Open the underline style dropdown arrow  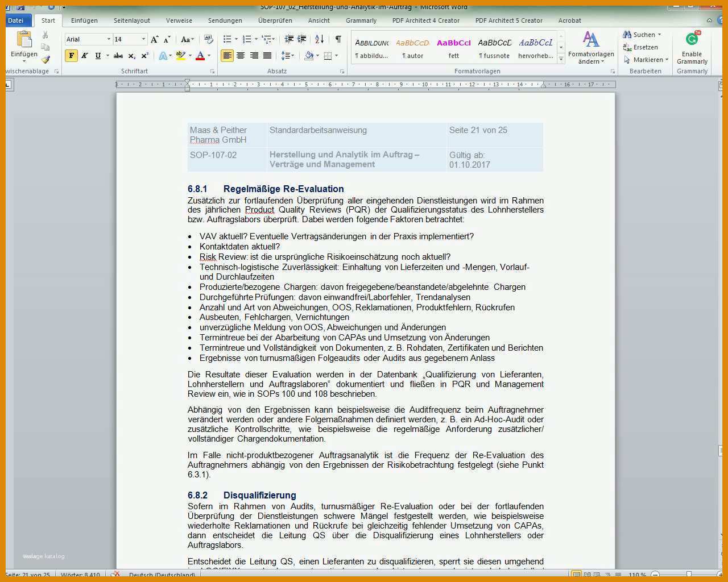click(106, 56)
